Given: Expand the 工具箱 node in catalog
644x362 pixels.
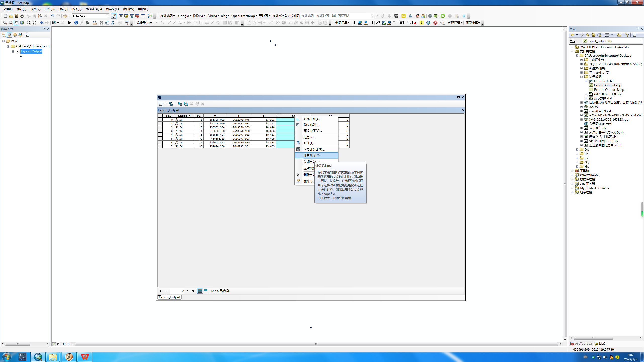Looking at the screenshot, I should pos(572,171).
